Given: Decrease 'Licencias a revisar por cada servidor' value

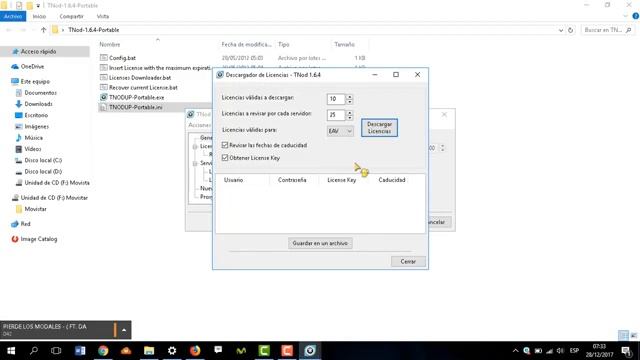Looking at the screenshot, I should (x=349, y=118).
